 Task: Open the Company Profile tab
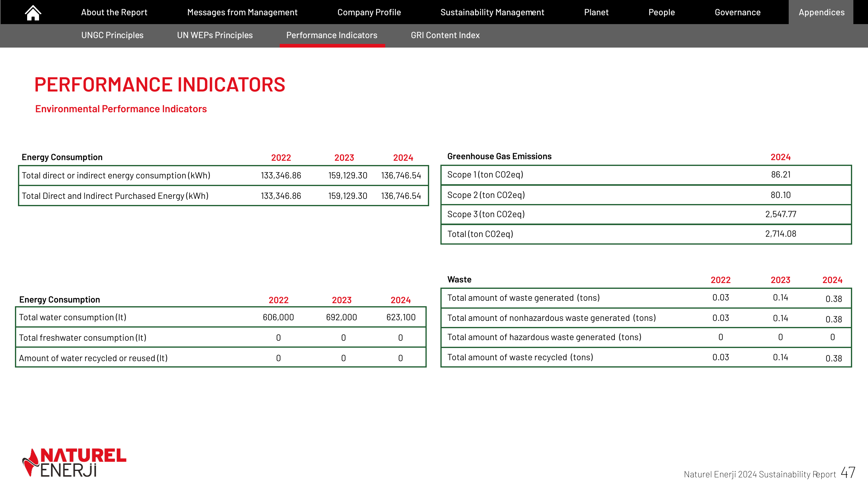coord(369,13)
